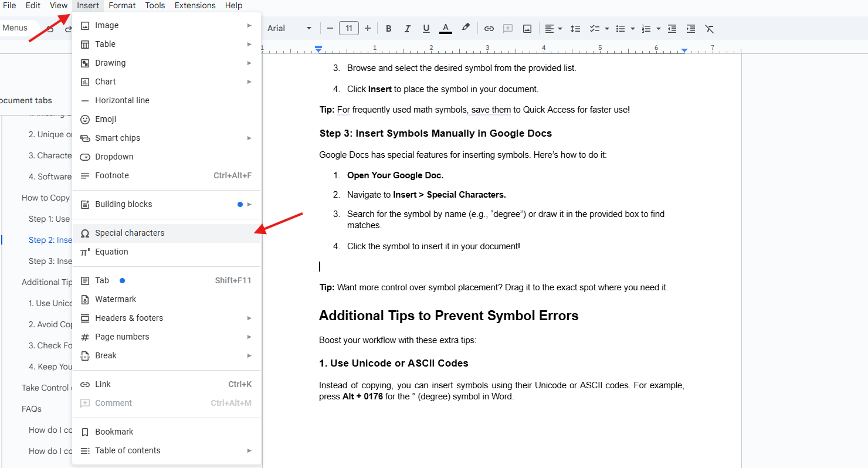
Task: Select the highlight color tool
Action: 465,28
